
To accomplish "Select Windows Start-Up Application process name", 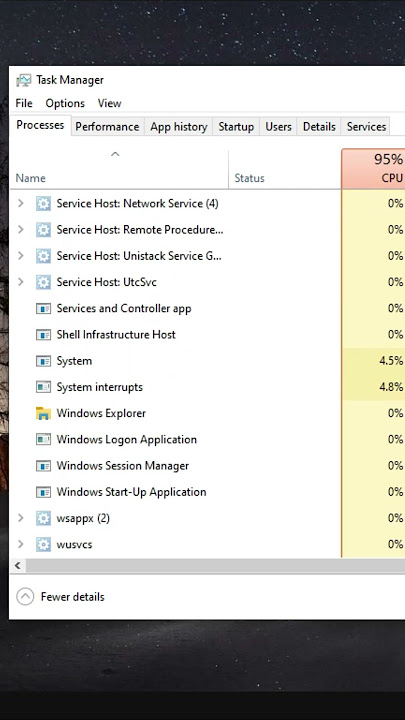I will point(131,492).
